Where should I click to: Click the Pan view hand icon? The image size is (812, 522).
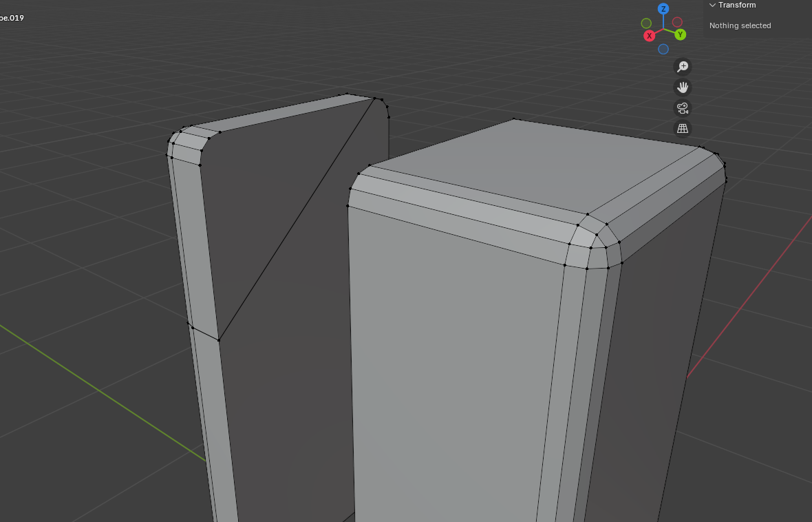click(x=683, y=87)
